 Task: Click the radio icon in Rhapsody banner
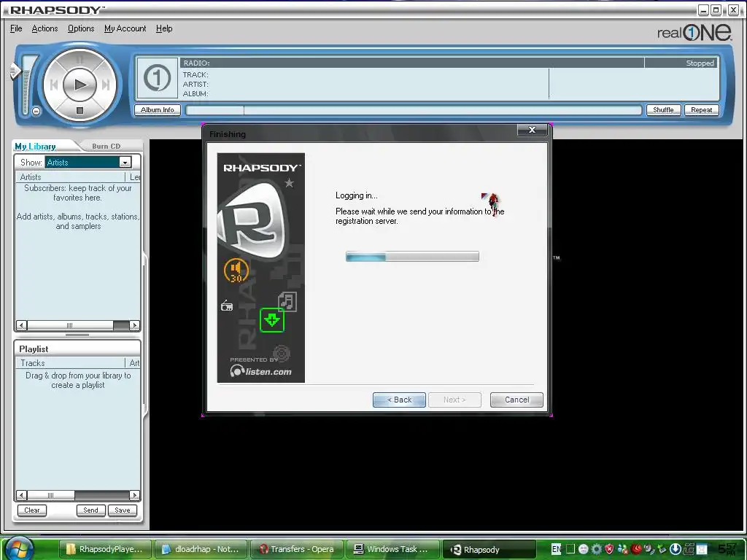[227, 306]
